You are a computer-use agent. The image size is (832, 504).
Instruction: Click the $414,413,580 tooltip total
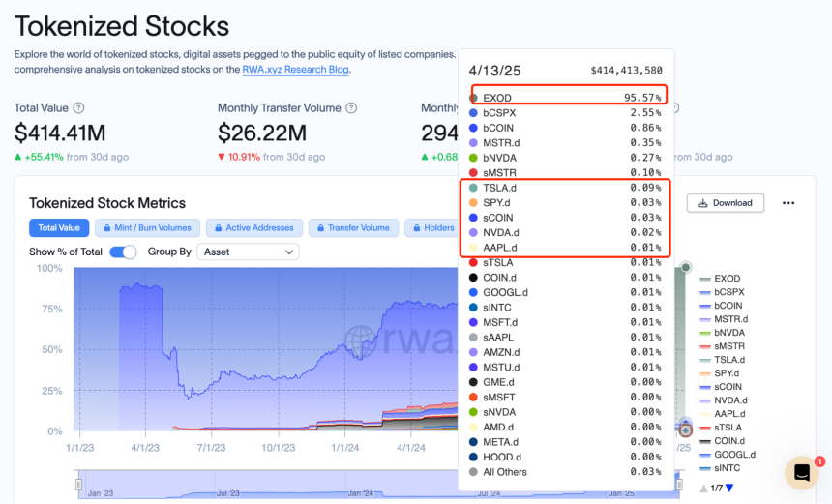click(626, 70)
